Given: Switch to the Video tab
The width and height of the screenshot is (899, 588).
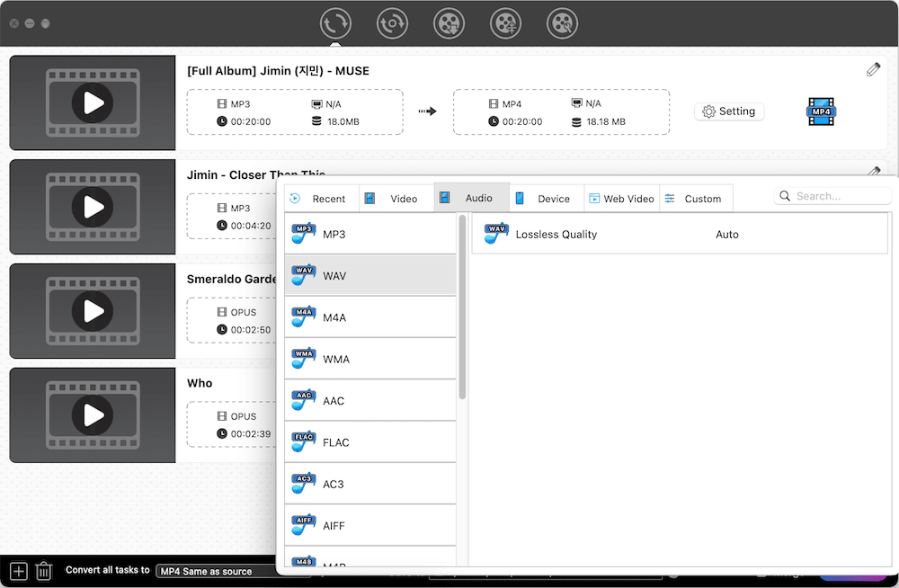Looking at the screenshot, I should (x=396, y=199).
